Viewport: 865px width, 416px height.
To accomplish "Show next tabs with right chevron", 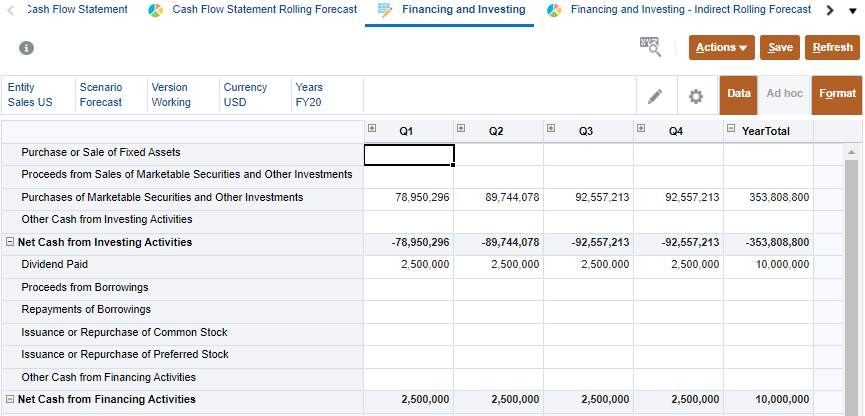I will click(x=830, y=10).
